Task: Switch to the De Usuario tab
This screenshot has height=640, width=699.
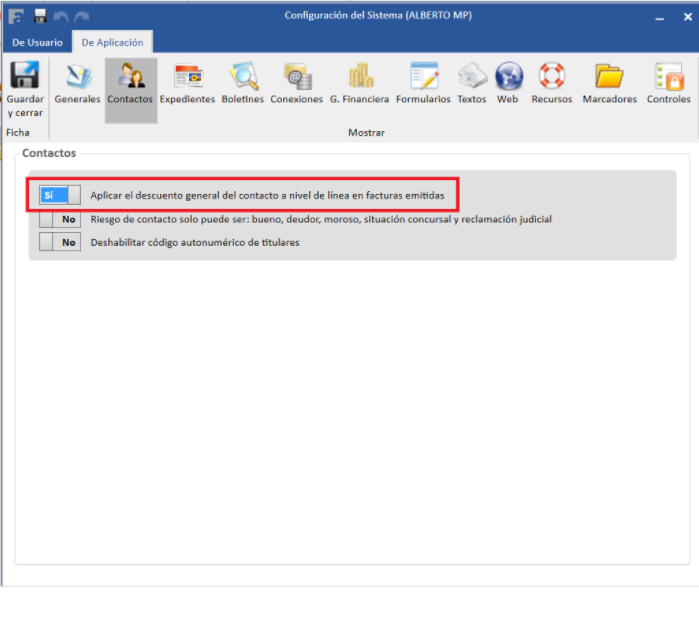Action: click(x=37, y=42)
